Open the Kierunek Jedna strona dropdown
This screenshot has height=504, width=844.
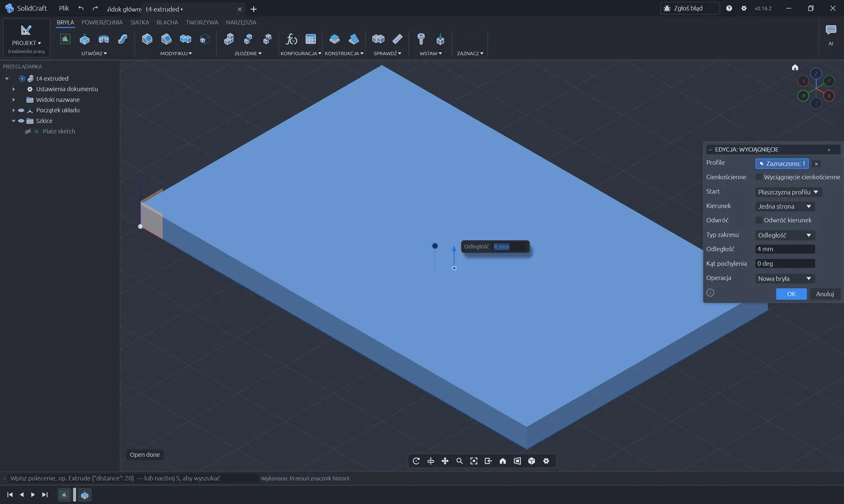[784, 207]
